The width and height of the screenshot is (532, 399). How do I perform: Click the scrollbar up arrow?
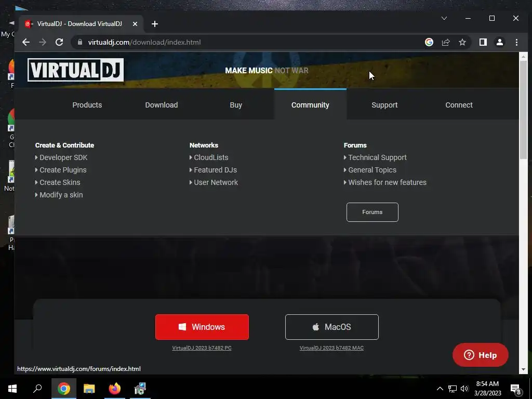click(x=523, y=56)
